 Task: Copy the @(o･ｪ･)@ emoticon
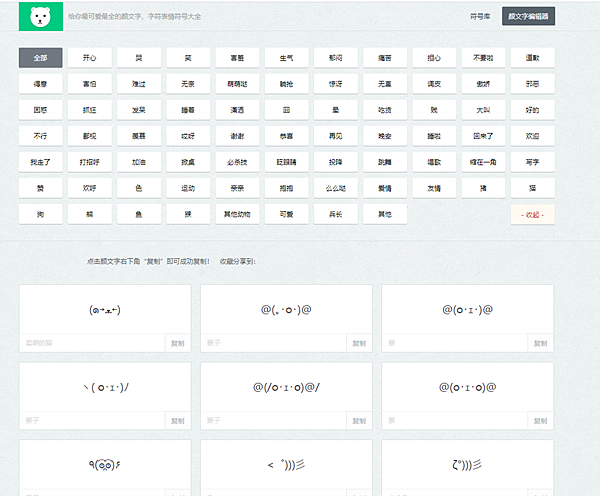tap(540, 343)
